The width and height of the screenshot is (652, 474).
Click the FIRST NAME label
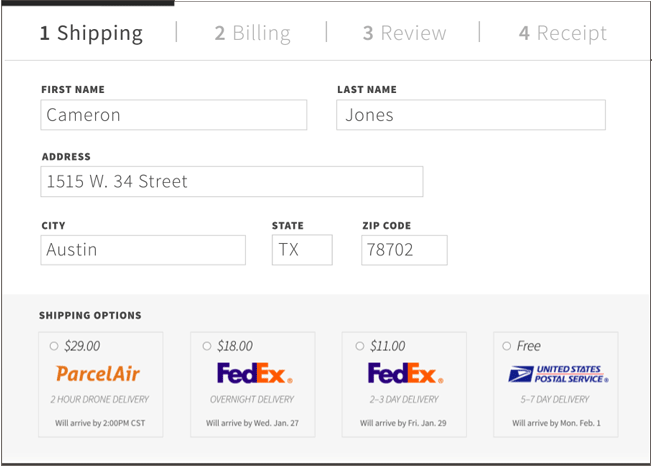click(73, 90)
